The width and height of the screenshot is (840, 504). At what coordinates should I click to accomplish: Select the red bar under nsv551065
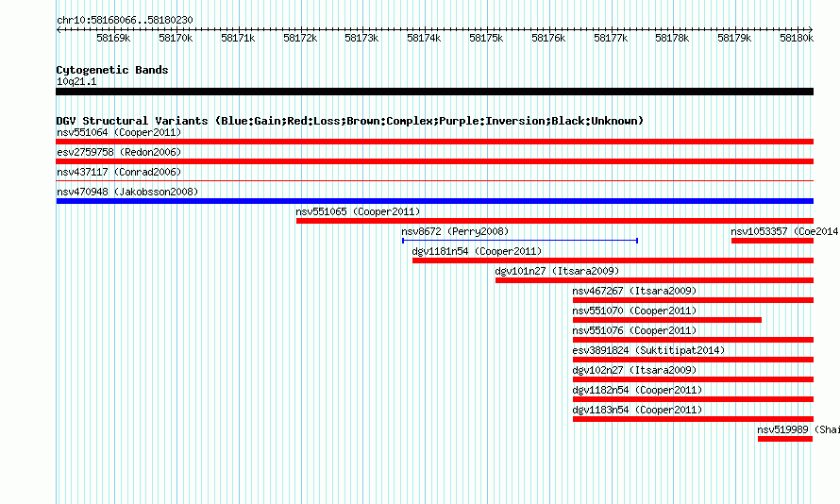555,221
